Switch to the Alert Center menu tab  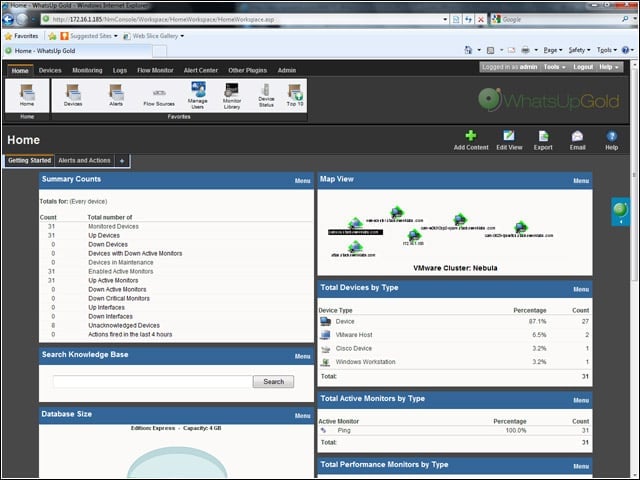click(x=200, y=70)
